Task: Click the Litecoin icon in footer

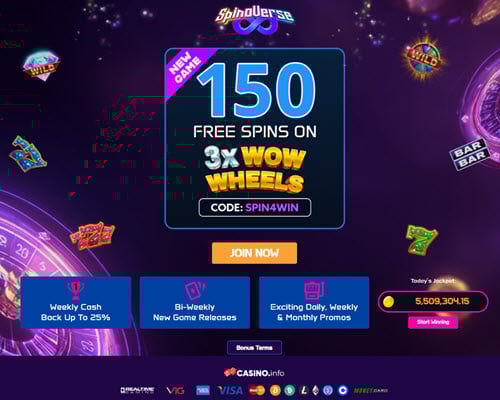Action: click(303, 390)
